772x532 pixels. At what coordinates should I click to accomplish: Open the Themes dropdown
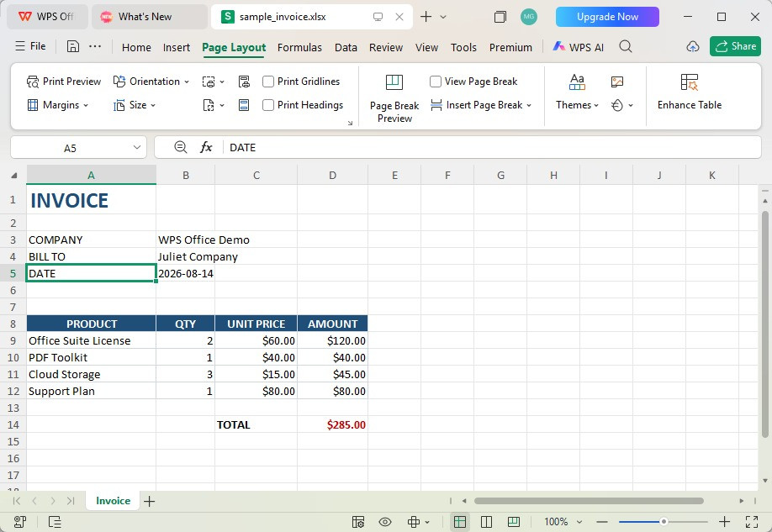[x=577, y=105]
